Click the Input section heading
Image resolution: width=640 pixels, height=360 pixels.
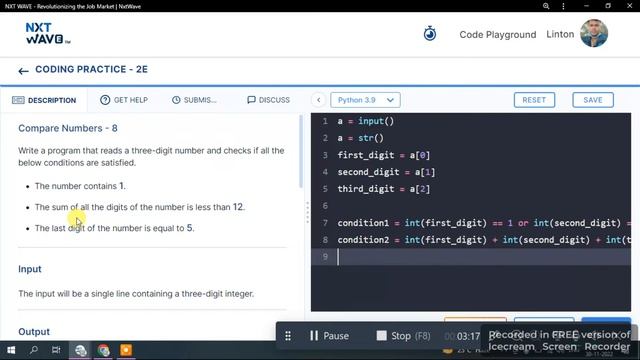tap(30, 269)
